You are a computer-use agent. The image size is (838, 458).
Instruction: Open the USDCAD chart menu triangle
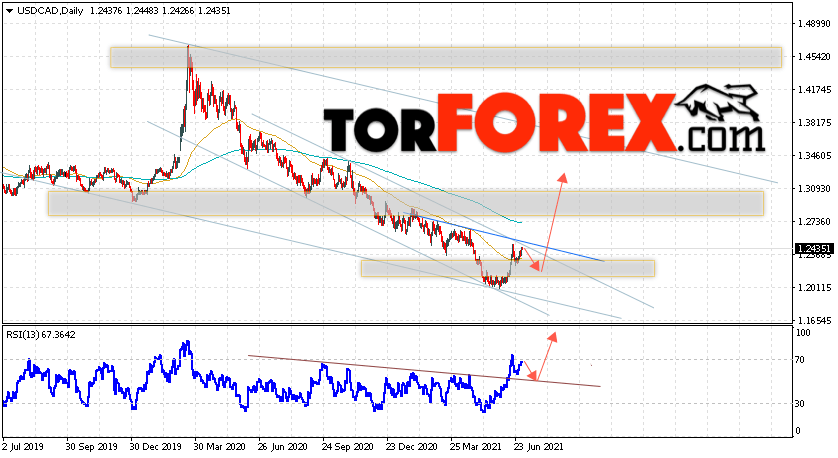(10, 11)
